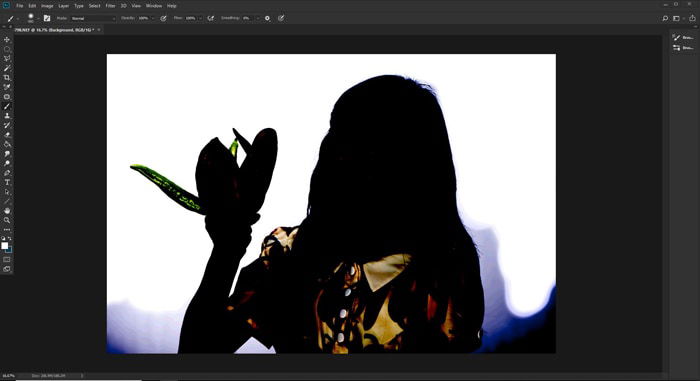
Task: Click the zoom percentage in status bar
Action: [8, 376]
